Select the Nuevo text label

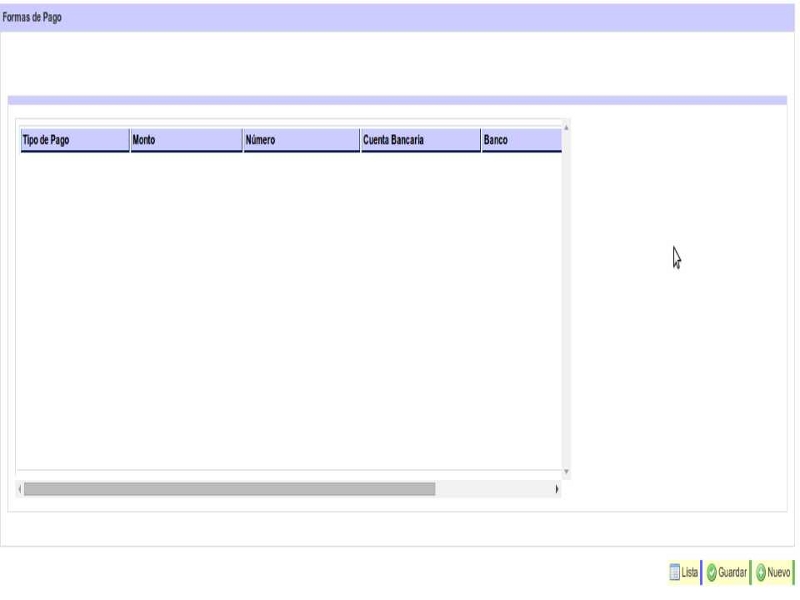coord(779,573)
